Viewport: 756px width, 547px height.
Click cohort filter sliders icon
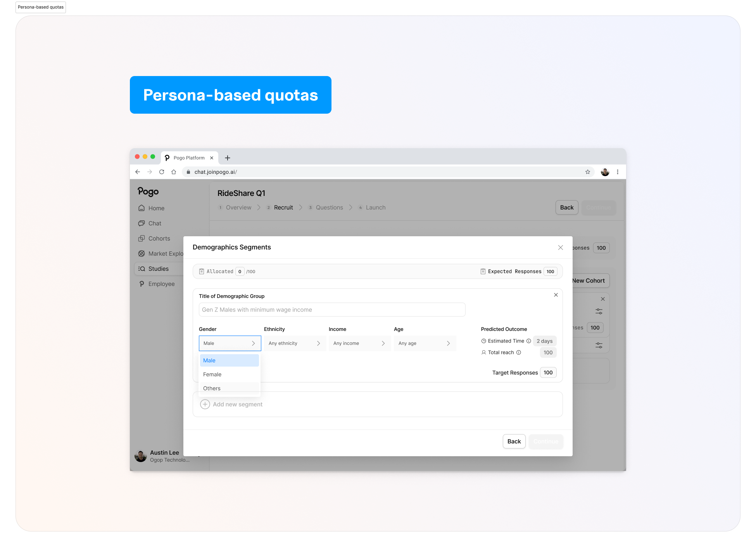[x=599, y=312]
